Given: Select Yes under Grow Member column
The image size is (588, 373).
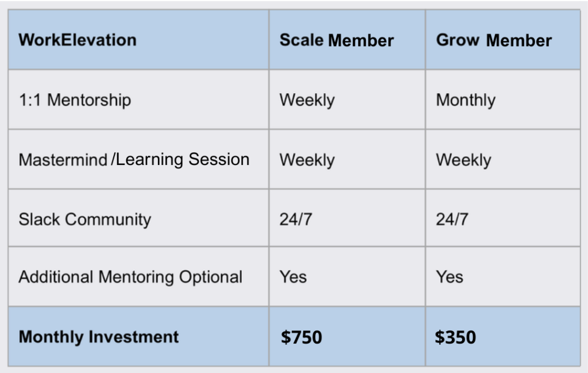Looking at the screenshot, I should [503, 276].
